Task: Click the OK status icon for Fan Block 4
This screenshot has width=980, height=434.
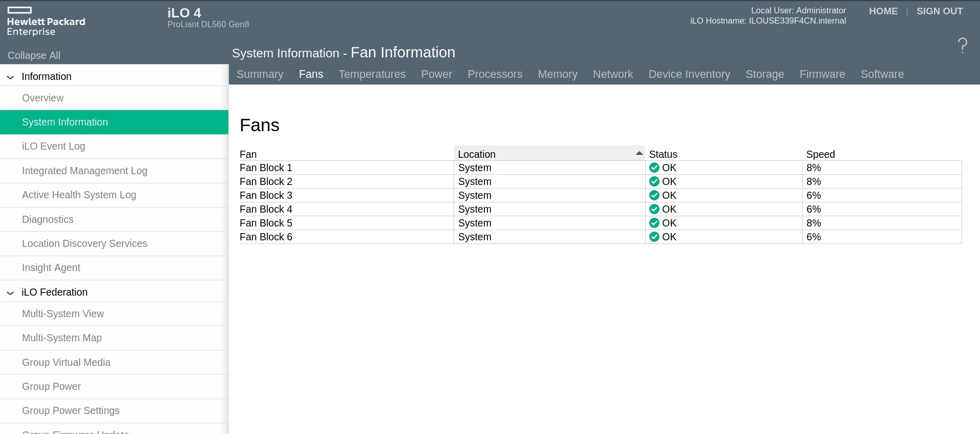Action: click(654, 209)
